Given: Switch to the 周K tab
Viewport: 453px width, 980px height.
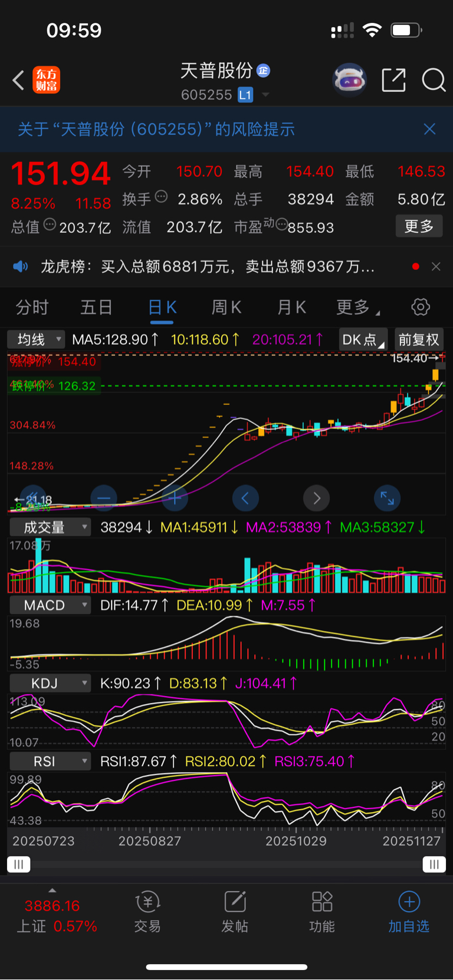Looking at the screenshot, I should click(x=226, y=307).
